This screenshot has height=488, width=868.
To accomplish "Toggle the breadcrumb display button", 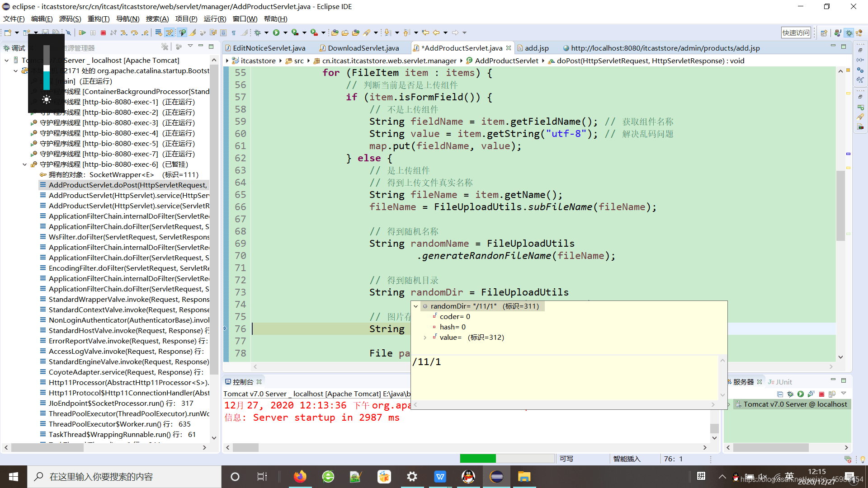I will point(182,33).
